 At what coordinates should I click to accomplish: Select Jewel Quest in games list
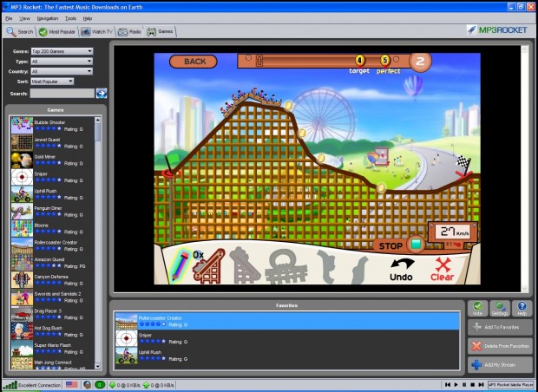click(52, 142)
